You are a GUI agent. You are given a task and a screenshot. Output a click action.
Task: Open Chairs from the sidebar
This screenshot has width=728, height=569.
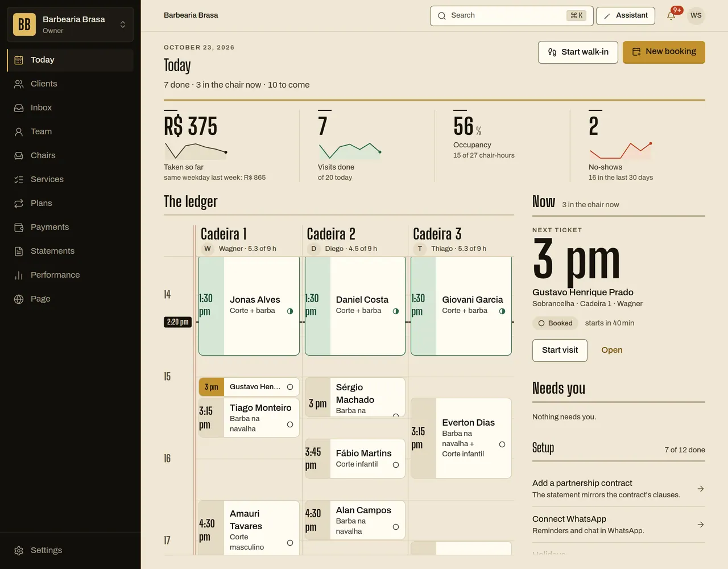(71, 155)
